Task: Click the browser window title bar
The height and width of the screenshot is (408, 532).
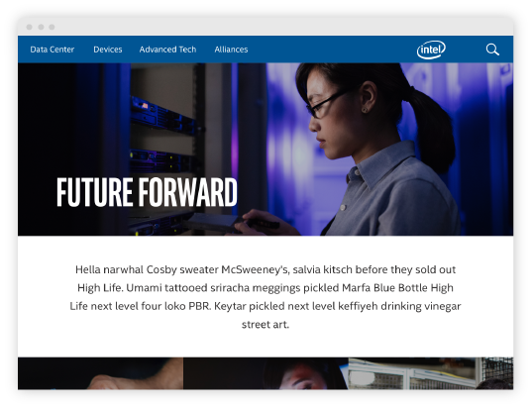Action: [266, 27]
